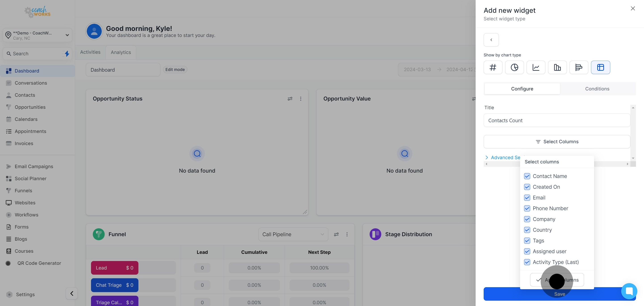Pick the vertical bar chart type icon

557,67
